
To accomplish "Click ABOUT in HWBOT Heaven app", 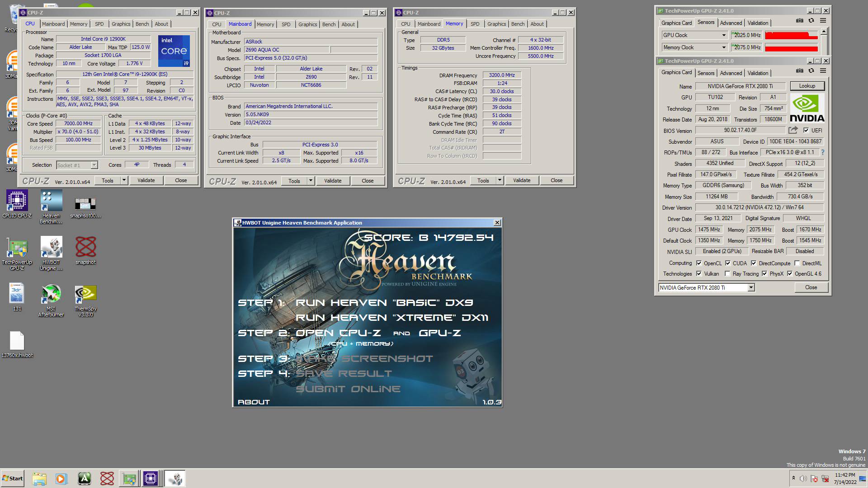I will (x=254, y=402).
